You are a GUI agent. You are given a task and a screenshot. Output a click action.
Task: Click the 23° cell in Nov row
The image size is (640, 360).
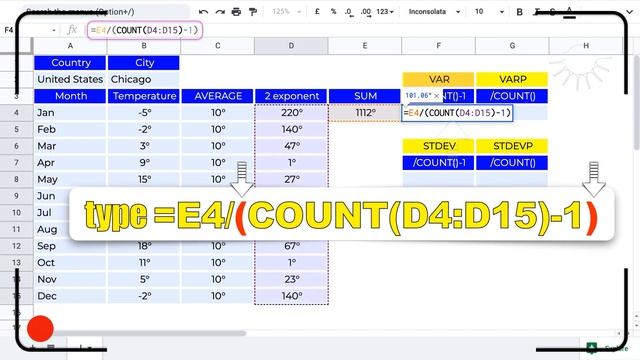[x=291, y=279]
